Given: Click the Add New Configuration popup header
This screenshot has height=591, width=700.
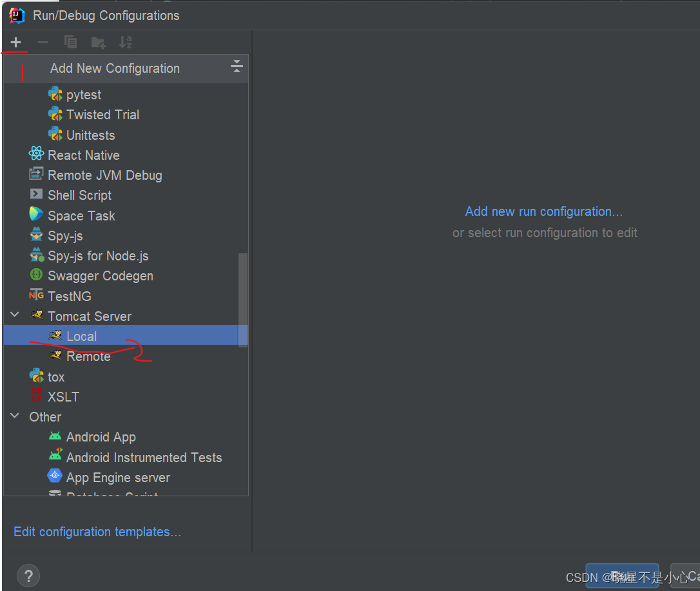Looking at the screenshot, I should (126, 69).
